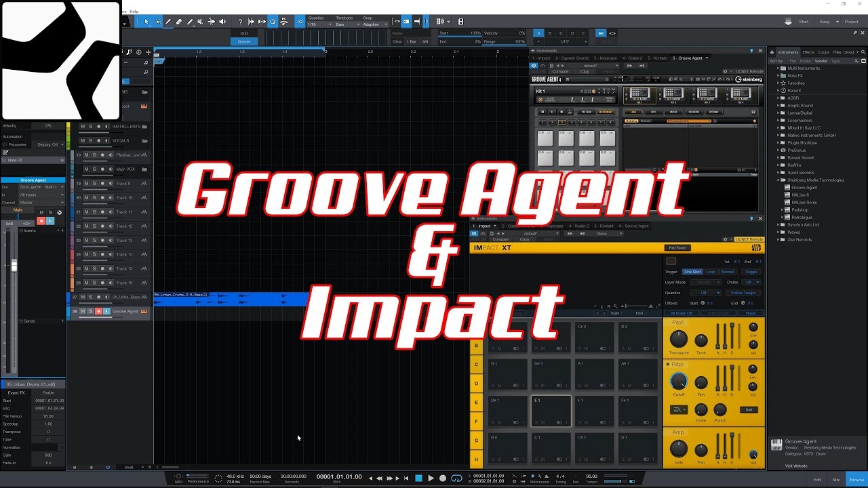The height and width of the screenshot is (488, 868).
Task: Mute Track 9
Action: pyautogui.click(x=85, y=184)
